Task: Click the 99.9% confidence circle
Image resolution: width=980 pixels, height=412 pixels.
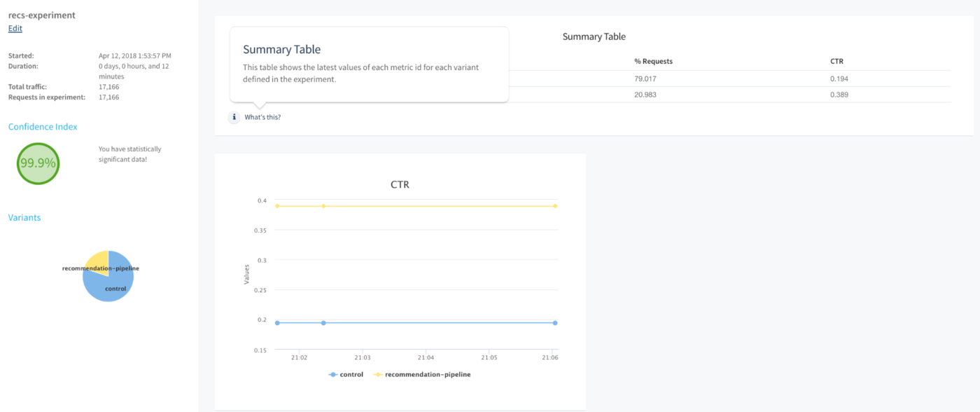Action: click(38, 163)
